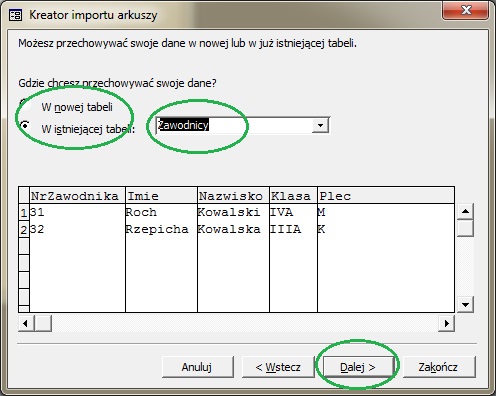Click the Zawodnicy combo box text field
496x396 pixels.
pos(234,125)
